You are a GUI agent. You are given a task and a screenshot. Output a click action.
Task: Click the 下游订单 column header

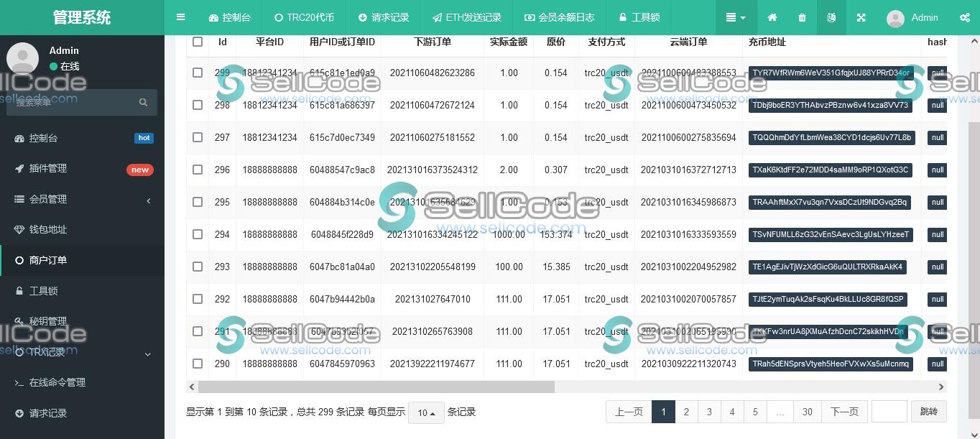[x=433, y=42]
